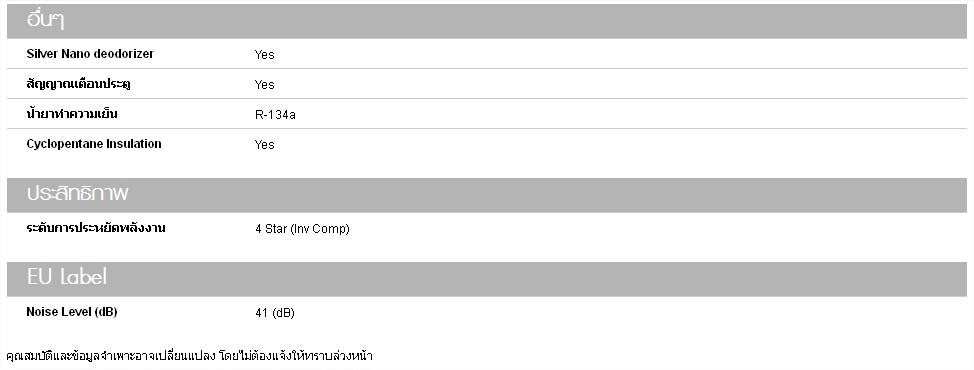Select the สัญญาณเตือนประตู row label

point(78,84)
